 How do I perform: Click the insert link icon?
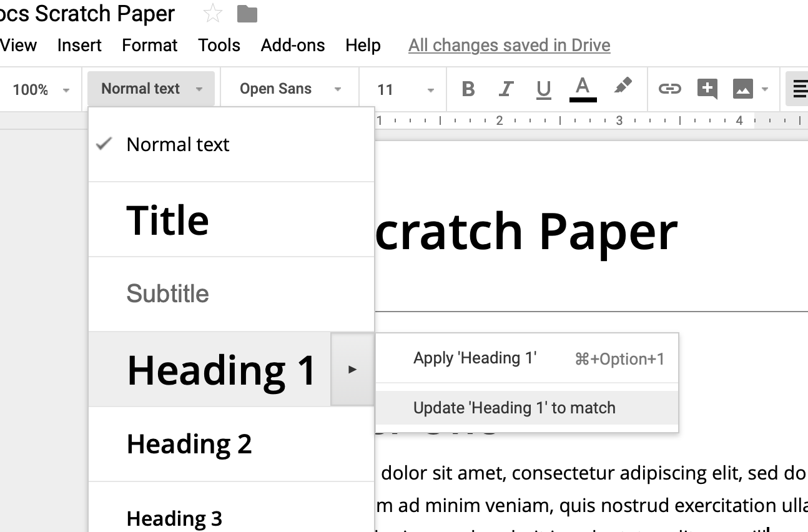(669, 89)
